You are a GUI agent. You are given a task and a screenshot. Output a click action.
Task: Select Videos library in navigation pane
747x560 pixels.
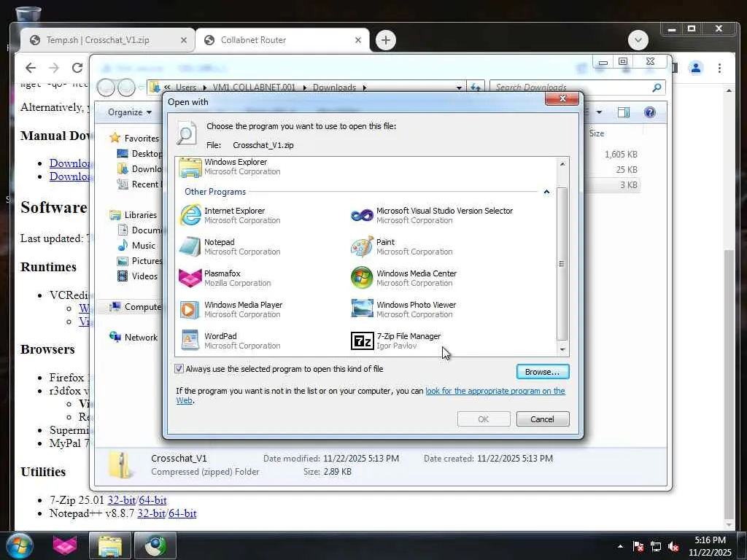(x=138, y=276)
